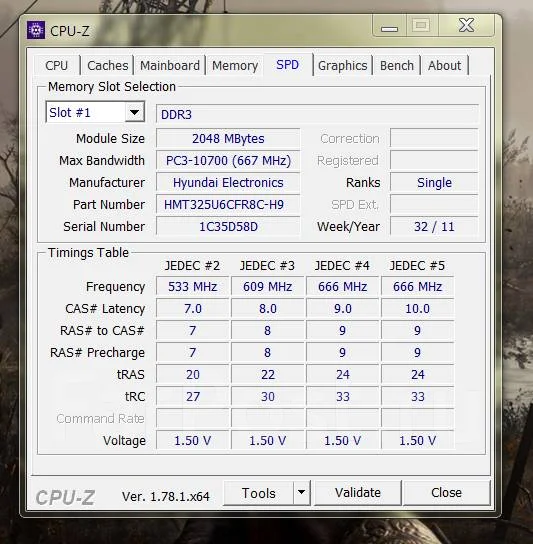
Task: Click the CAS# Latency 8.0 cell
Action: [268, 308]
